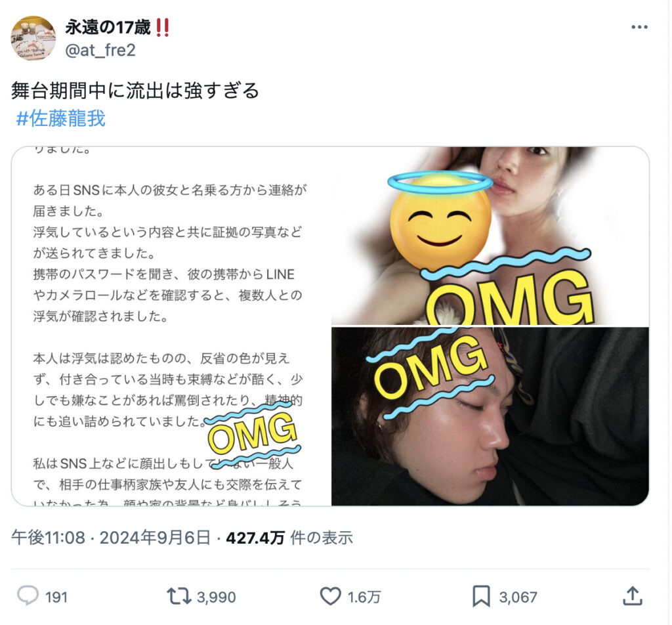Click the 3,067 bookmark count
Screen dimensions: 672x625
click(518, 597)
